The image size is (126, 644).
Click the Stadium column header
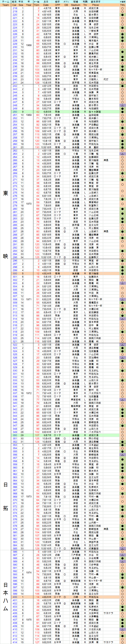click(x=75, y=5)
